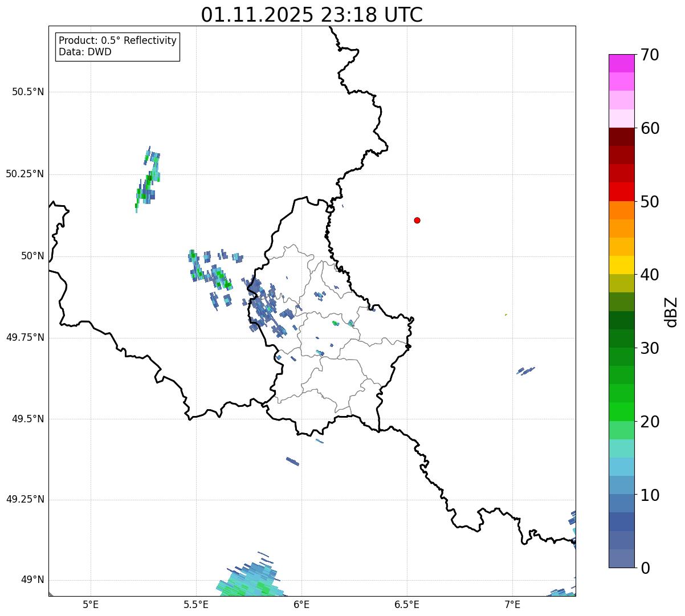The width and height of the screenshot is (685, 616).
Task: Click the colorbar 60 tick label
Action: pos(649,128)
